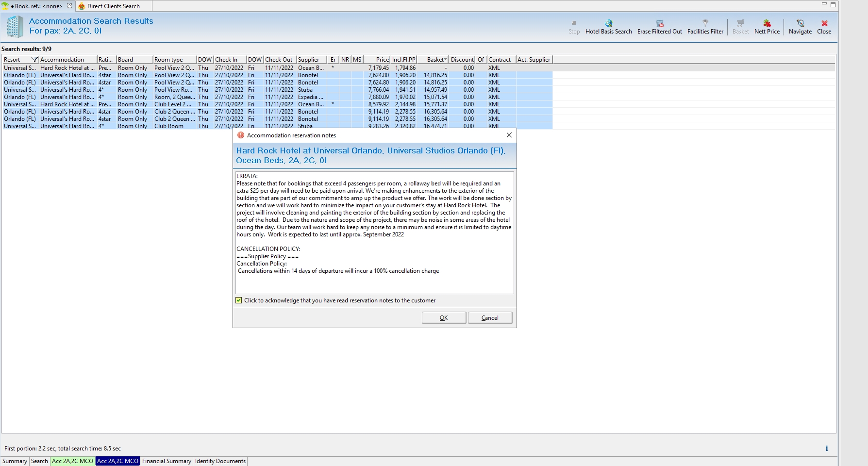The image size is (868, 466).
Task: Click the Er column header
Action: pyautogui.click(x=333, y=60)
